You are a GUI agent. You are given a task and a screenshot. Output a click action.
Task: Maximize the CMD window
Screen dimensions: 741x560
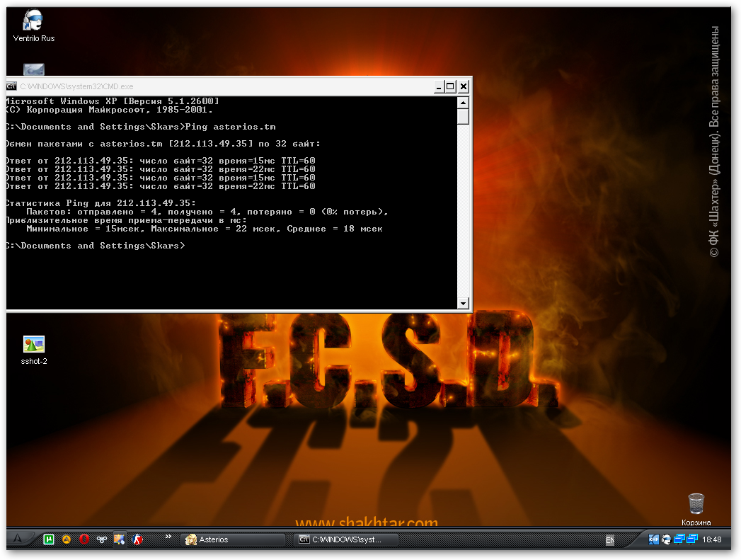point(450,86)
